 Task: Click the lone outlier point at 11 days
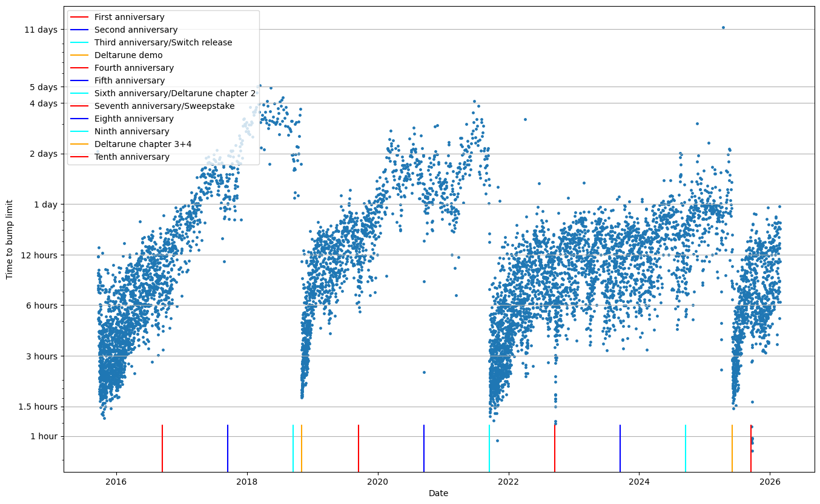(x=723, y=27)
